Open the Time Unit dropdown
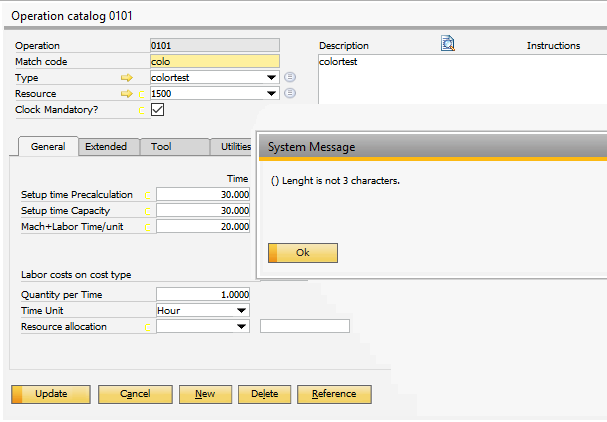This screenshot has height=422, width=607. pyautogui.click(x=241, y=311)
